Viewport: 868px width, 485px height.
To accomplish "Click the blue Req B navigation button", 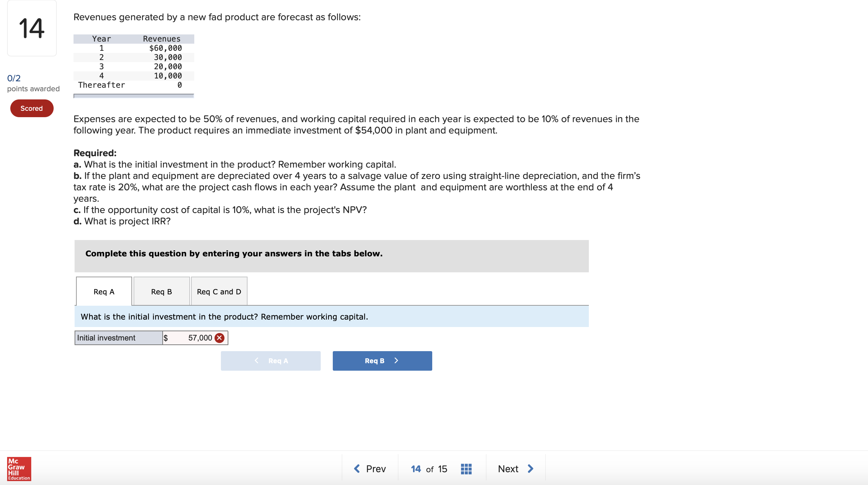I will pos(382,361).
